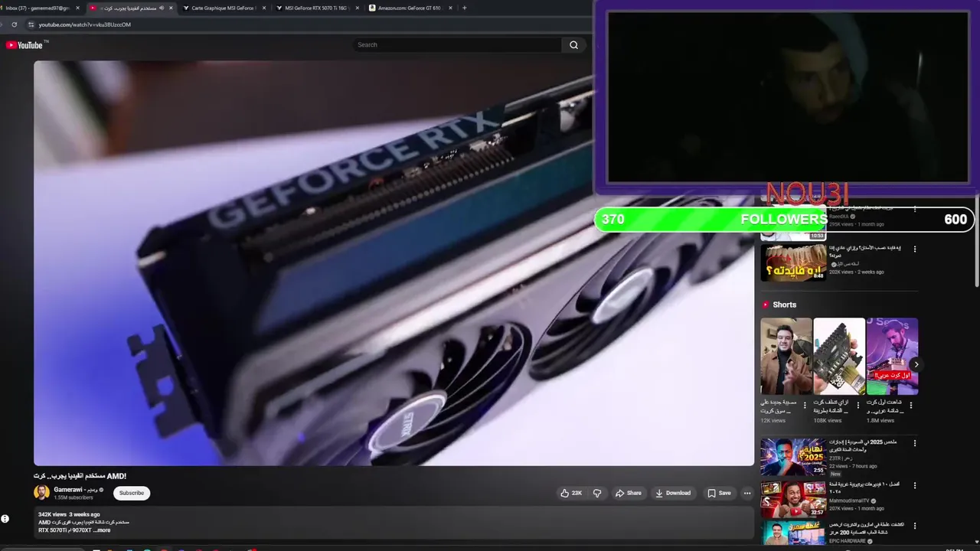
Task: Open the site information icon in the address bar
Action: click(x=31, y=24)
